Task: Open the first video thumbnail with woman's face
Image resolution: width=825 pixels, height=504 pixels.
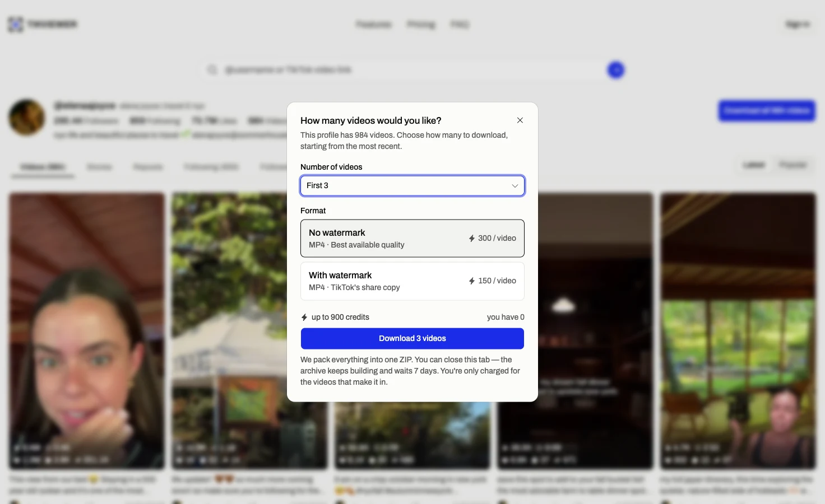Action: [87, 331]
